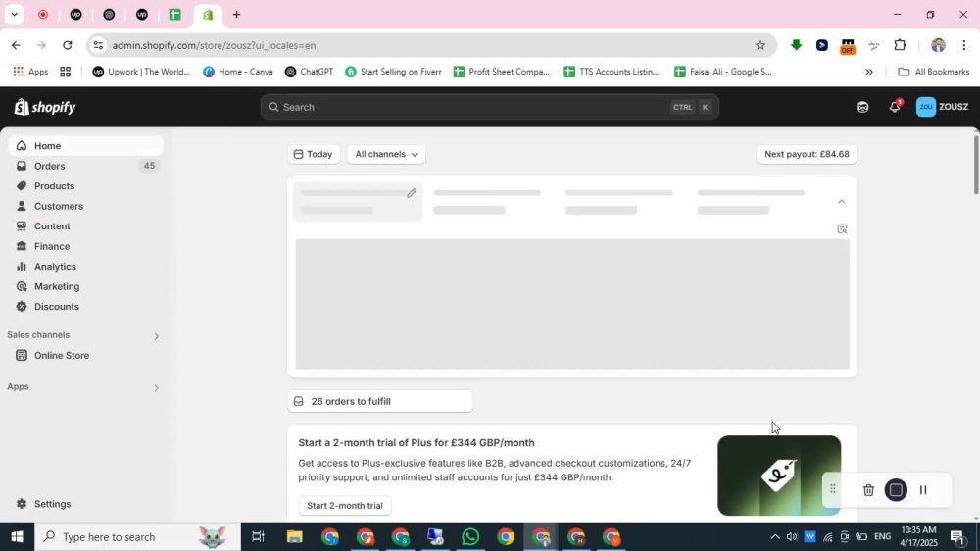Click the Orders count badge 45
The image size is (980, 551).
click(x=149, y=166)
